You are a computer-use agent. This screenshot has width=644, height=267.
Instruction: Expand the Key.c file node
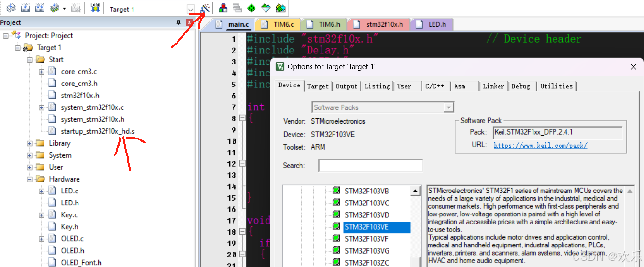pyautogui.click(x=42, y=214)
